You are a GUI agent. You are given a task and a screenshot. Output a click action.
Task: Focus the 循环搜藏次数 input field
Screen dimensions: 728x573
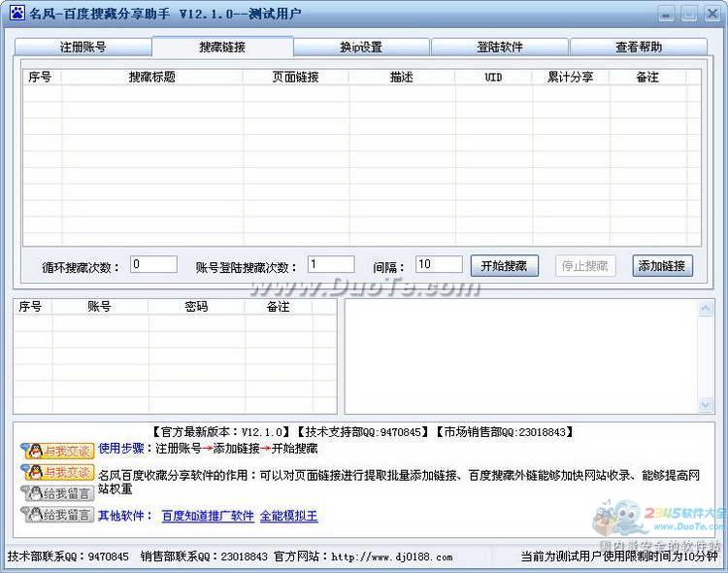[153, 264]
